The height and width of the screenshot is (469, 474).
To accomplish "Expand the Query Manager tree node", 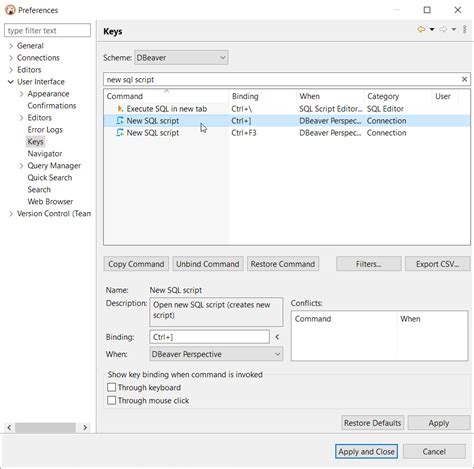I will point(21,166).
